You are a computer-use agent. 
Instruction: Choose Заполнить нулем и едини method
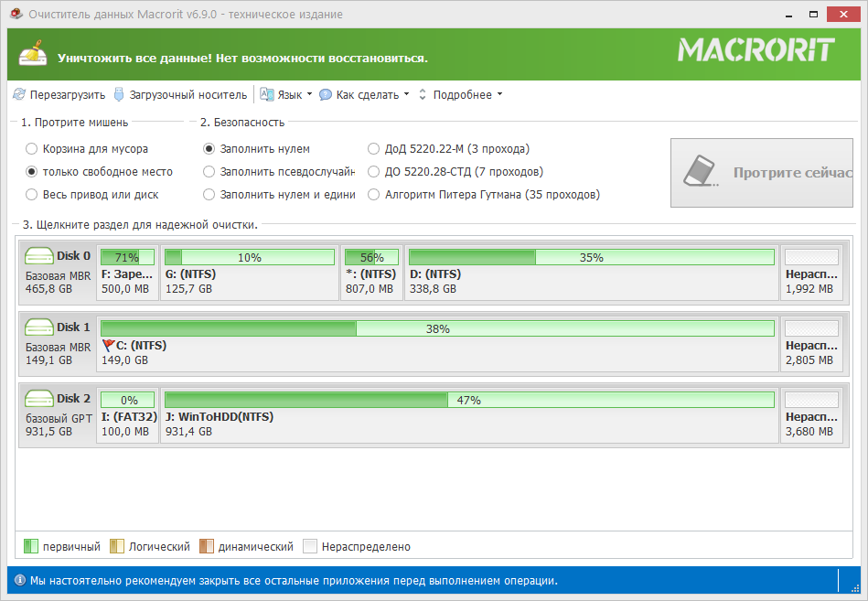point(279,195)
